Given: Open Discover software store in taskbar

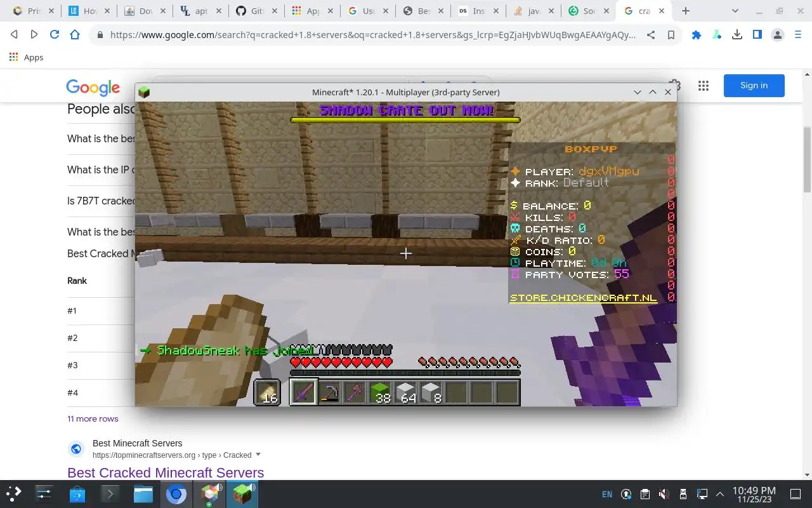Looking at the screenshot, I should click(x=77, y=493).
